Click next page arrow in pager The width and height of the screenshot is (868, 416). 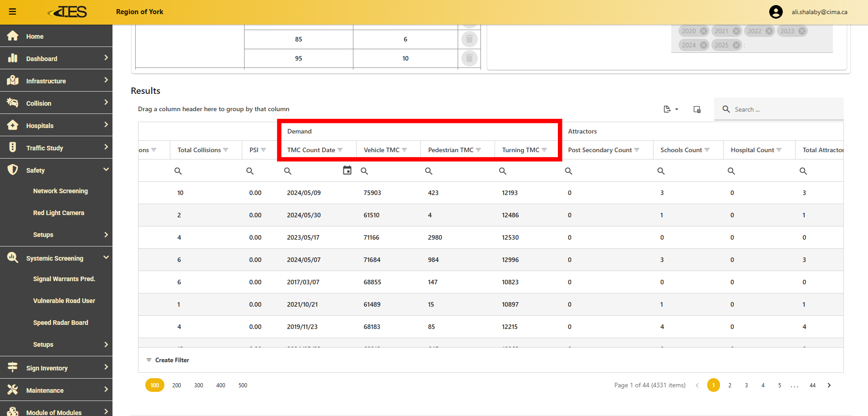point(829,385)
